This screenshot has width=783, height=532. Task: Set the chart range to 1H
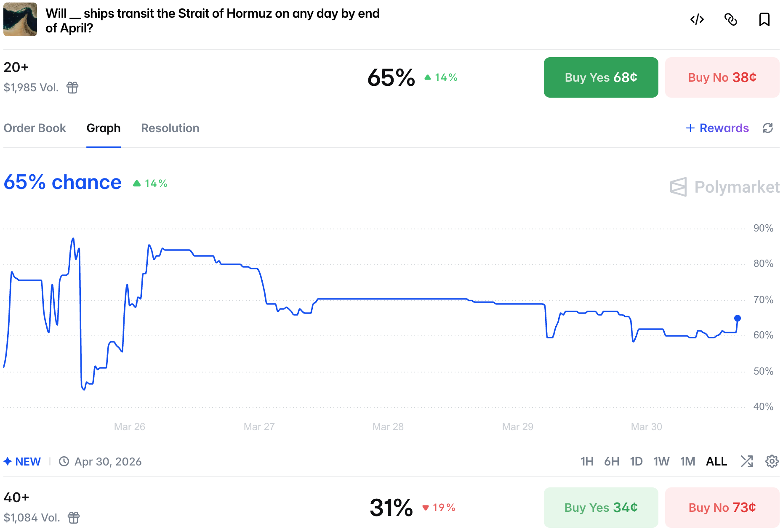coord(587,462)
